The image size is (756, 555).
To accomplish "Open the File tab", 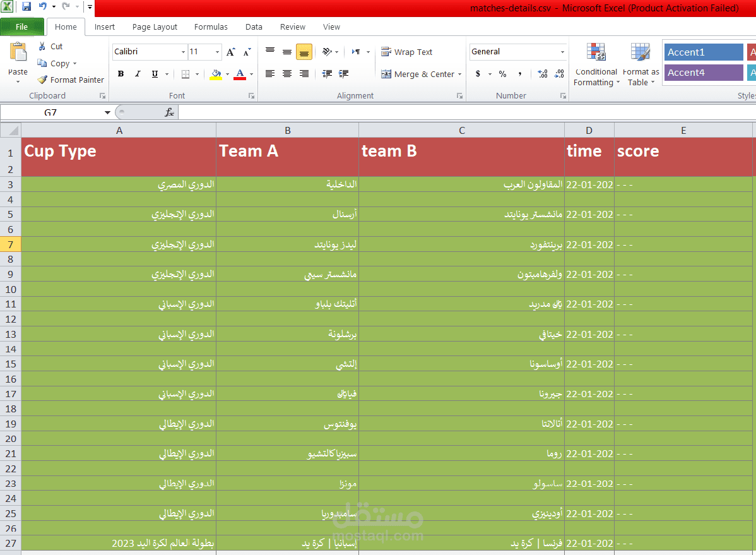I will pyautogui.click(x=21, y=27).
